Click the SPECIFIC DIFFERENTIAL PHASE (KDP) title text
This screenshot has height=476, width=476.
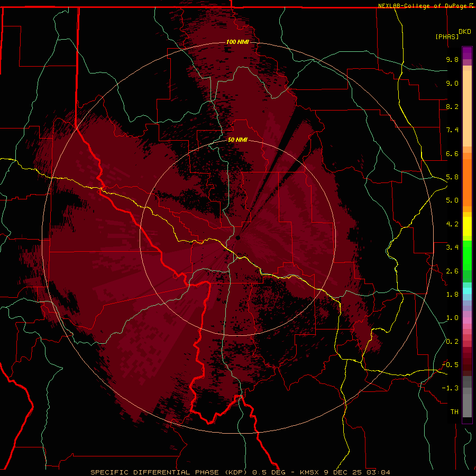tap(169, 472)
